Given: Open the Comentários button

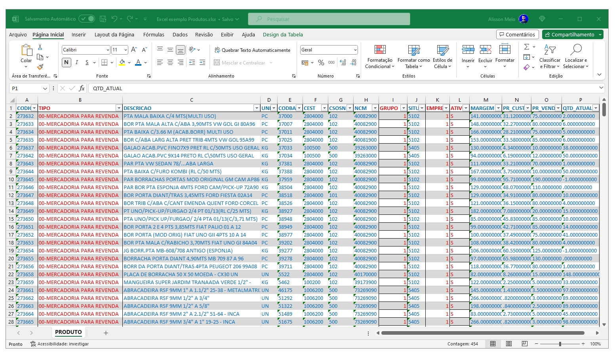Looking at the screenshot, I should [517, 35].
